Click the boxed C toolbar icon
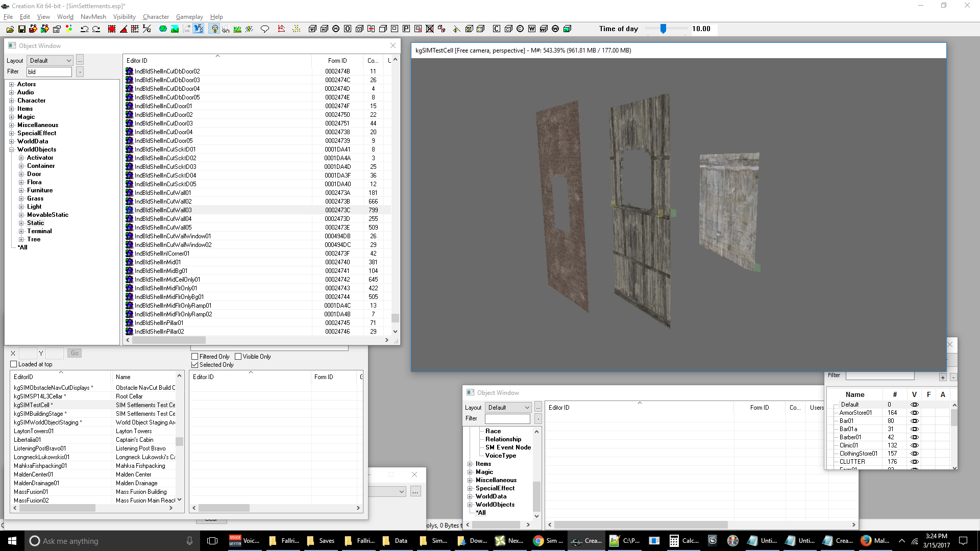The width and height of the screenshot is (980, 551). (497, 29)
